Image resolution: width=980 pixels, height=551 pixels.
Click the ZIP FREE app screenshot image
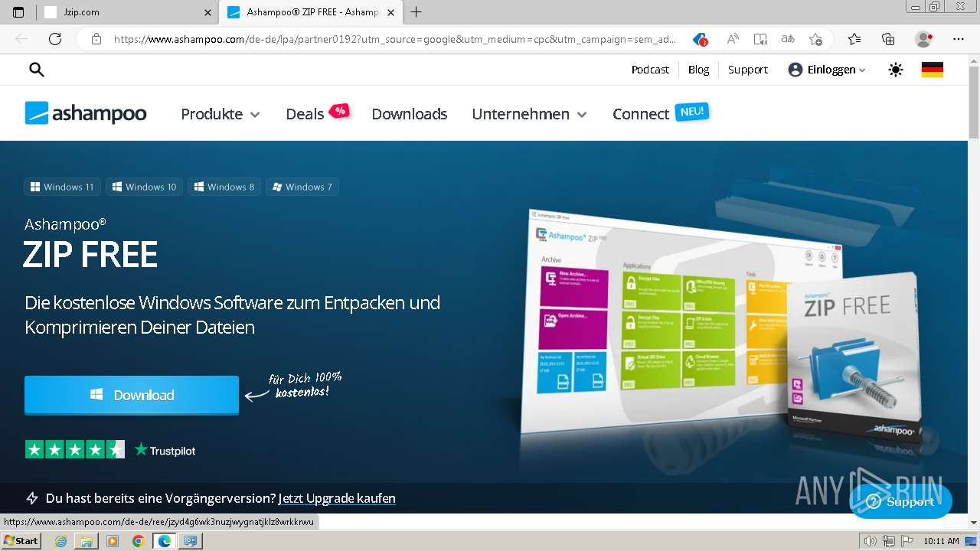tap(658, 321)
